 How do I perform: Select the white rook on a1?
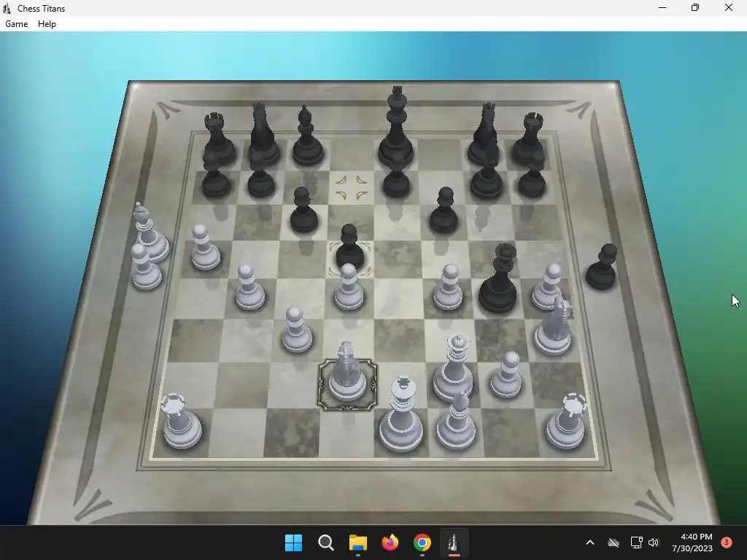coord(181,421)
